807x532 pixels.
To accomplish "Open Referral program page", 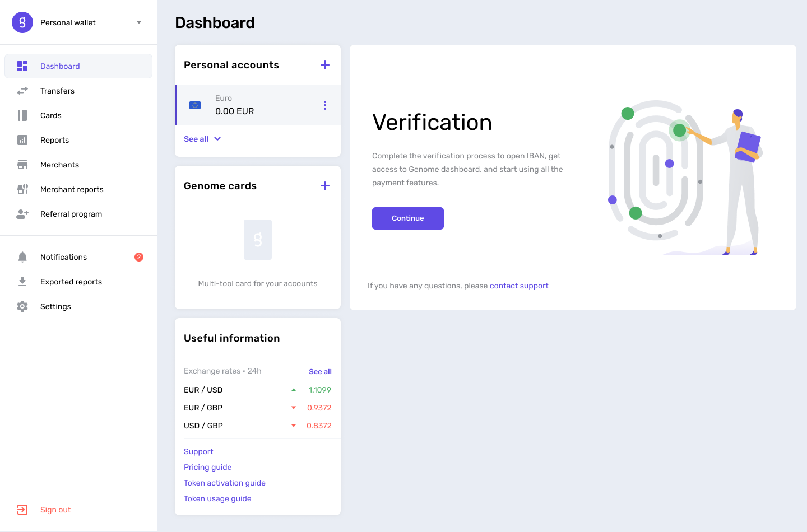I will [x=78, y=214].
